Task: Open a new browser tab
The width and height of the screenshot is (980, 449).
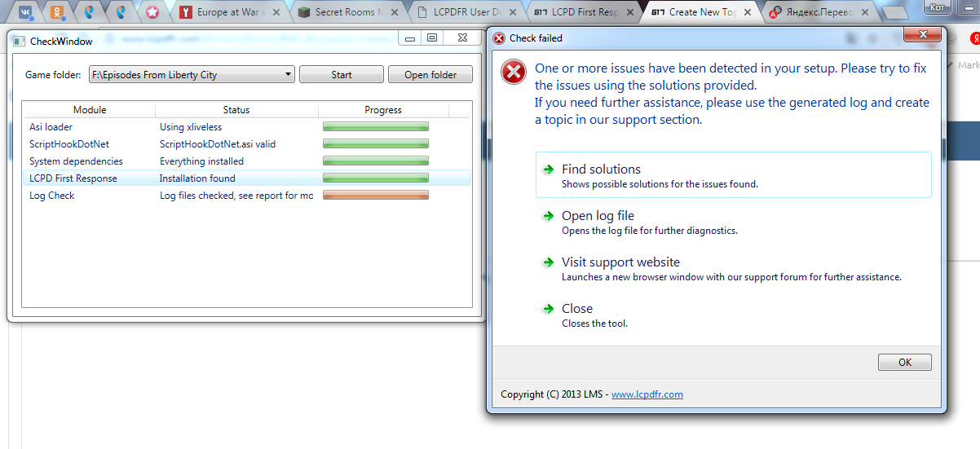Action: click(x=896, y=13)
